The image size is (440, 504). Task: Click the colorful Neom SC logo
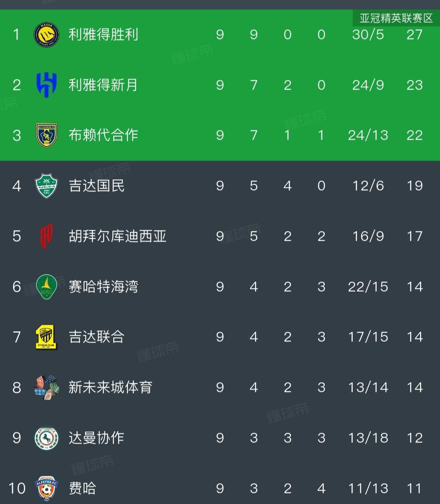pyautogui.click(x=46, y=387)
